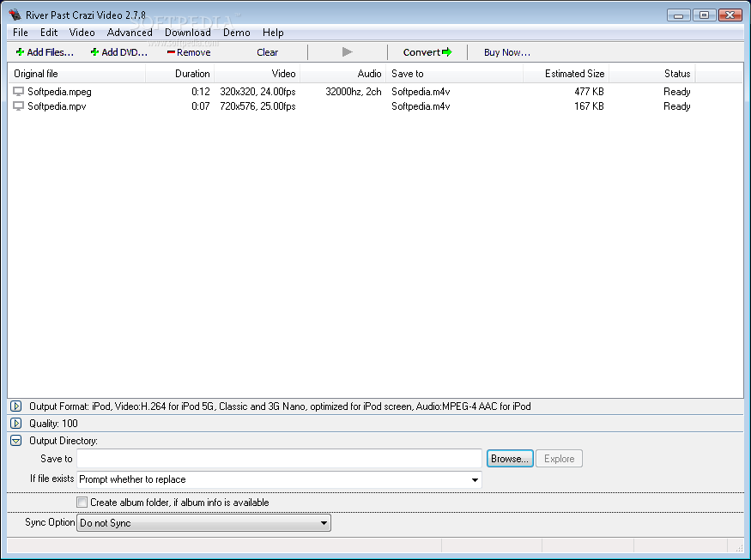Viewport: 751px width, 560px height.
Task: Maximize the River Past Crazi Video window
Action: [x=704, y=15]
